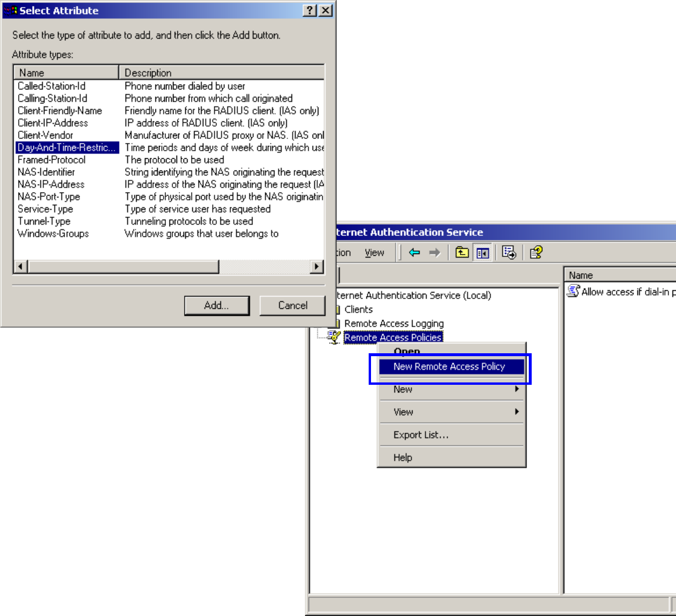Click the Name column header in IAS pane
Image resolution: width=676 pixels, height=616 pixels.
point(620,275)
